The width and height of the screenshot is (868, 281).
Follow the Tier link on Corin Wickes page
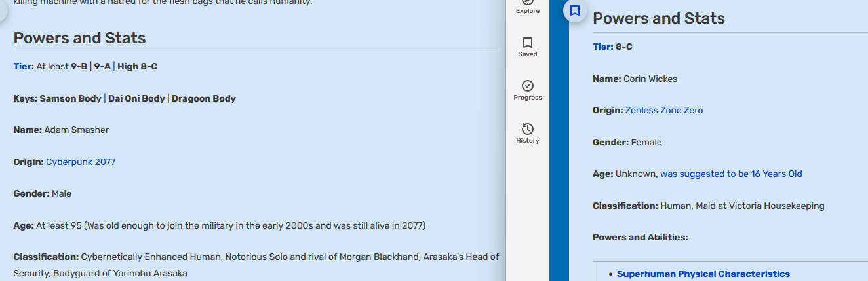coord(602,47)
